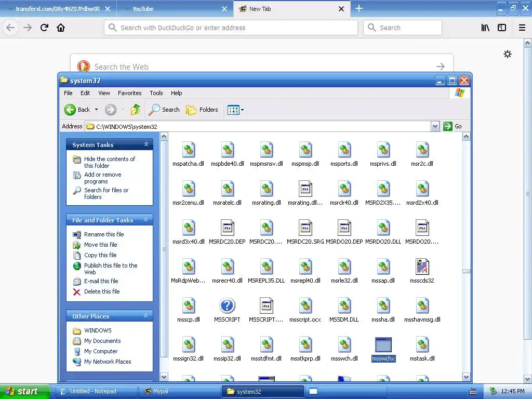532x399 pixels.
Task: Collapse the System Tasks panel
Action: (146, 144)
